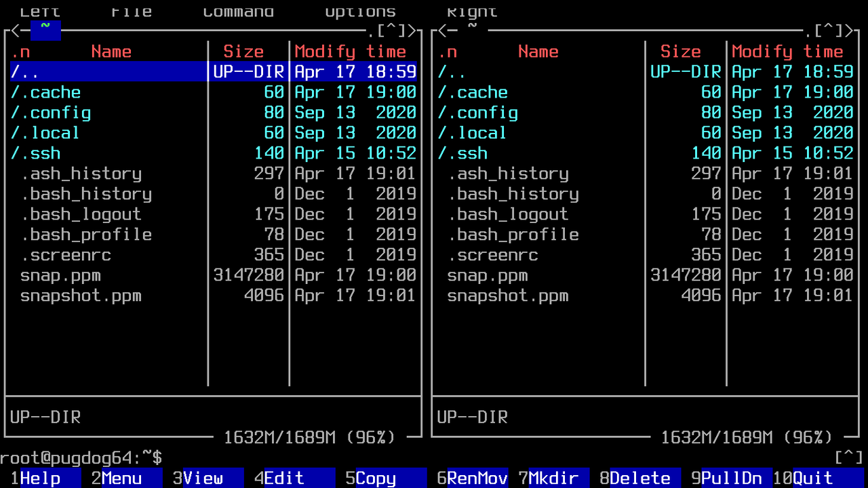Select /.cache directory in right panel

[x=646, y=91]
